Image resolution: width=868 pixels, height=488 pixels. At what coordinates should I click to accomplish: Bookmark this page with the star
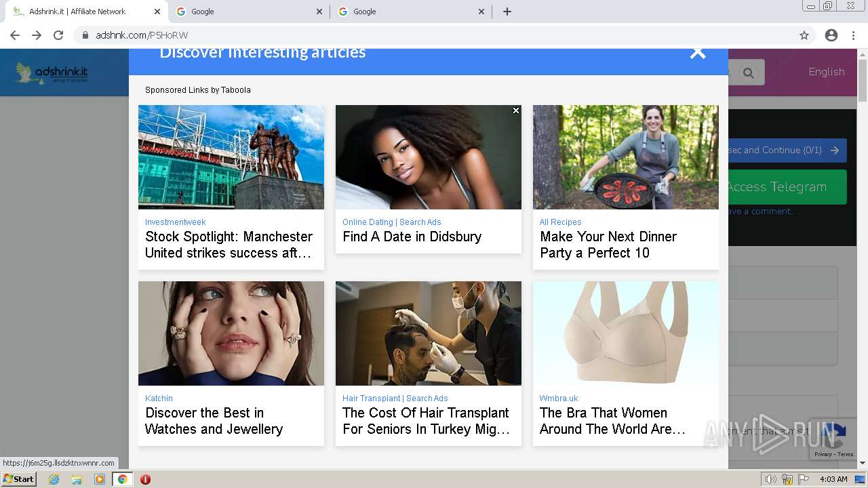pyautogui.click(x=804, y=35)
